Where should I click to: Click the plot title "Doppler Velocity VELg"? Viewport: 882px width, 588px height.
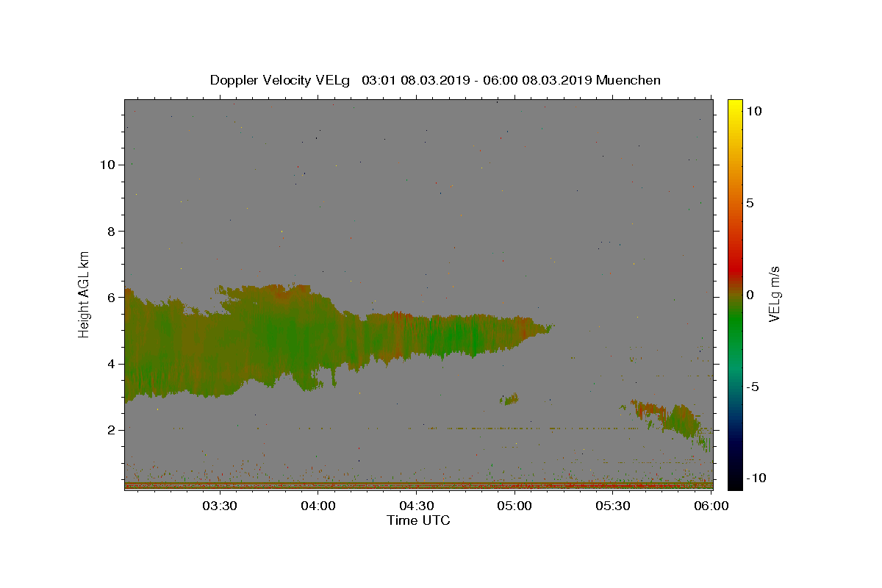coord(281,80)
